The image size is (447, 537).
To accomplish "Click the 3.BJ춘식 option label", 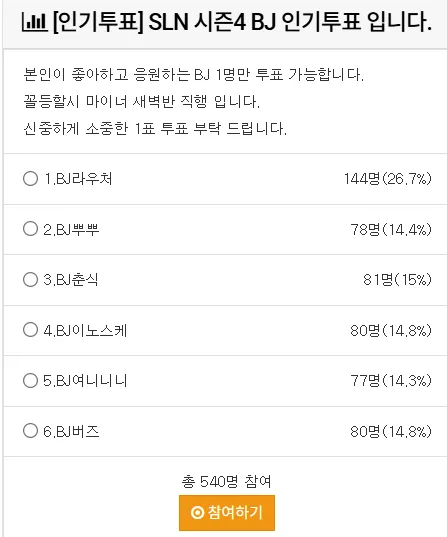I will [x=71, y=280].
